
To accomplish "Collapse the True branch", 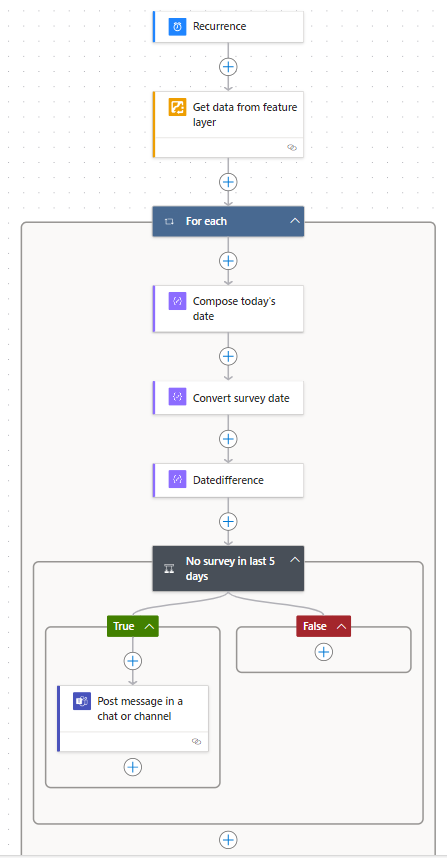I will (x=149, y=627).
